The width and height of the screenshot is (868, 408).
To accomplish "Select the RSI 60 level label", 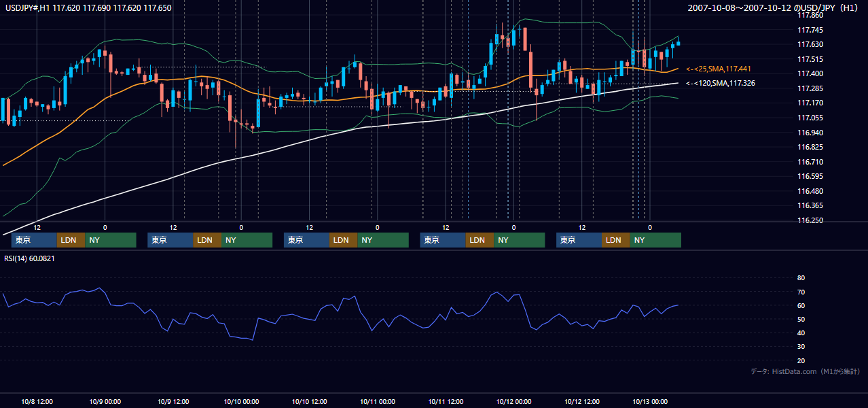I will pyautogui.click(x=801, y=305).
